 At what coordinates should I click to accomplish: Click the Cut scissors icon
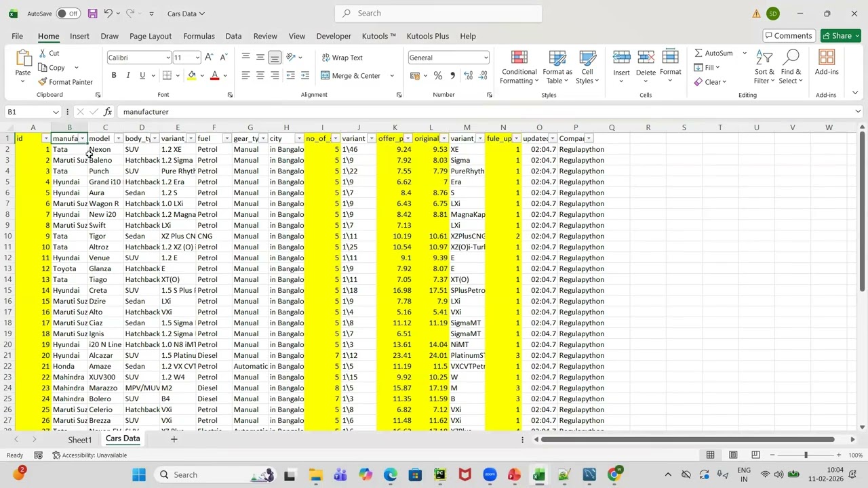point(43,54)
